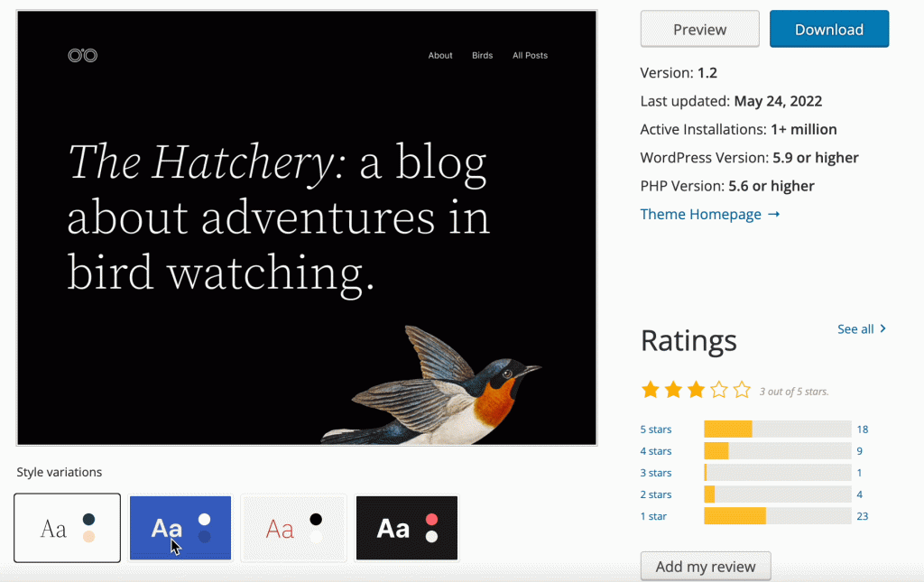Open About in the preview navigation

(440, 56)
